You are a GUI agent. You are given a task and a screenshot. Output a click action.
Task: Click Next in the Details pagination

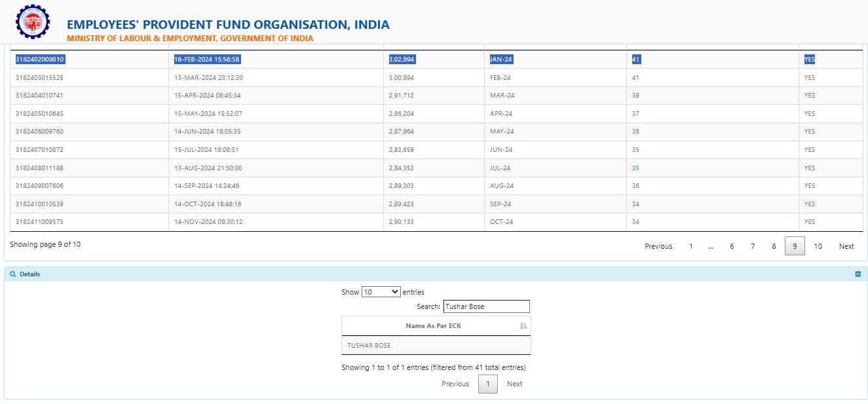514,384
